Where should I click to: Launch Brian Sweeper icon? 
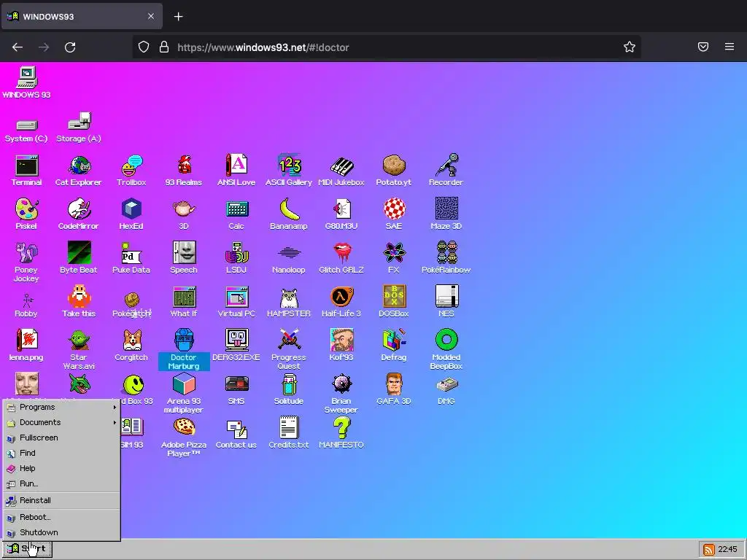341,393
